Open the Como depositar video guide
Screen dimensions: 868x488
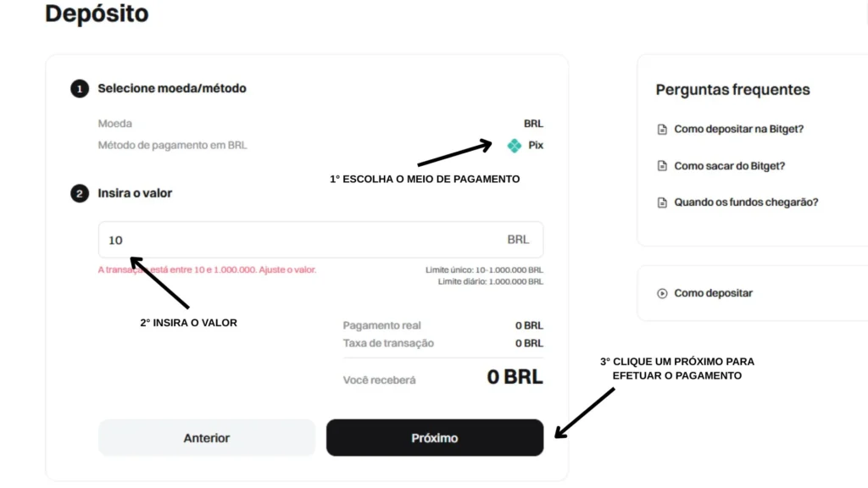pos(713,293)
